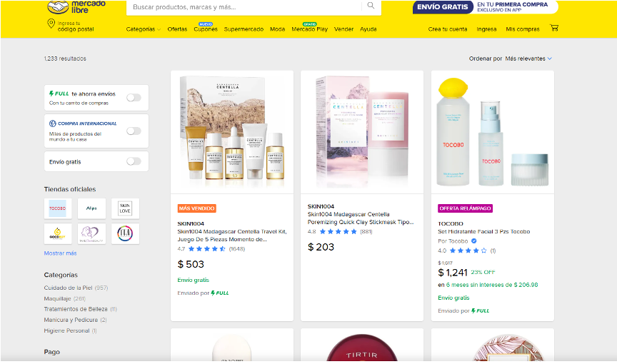Click the search magnifier icon
The image size is (617, 364).
371,6
